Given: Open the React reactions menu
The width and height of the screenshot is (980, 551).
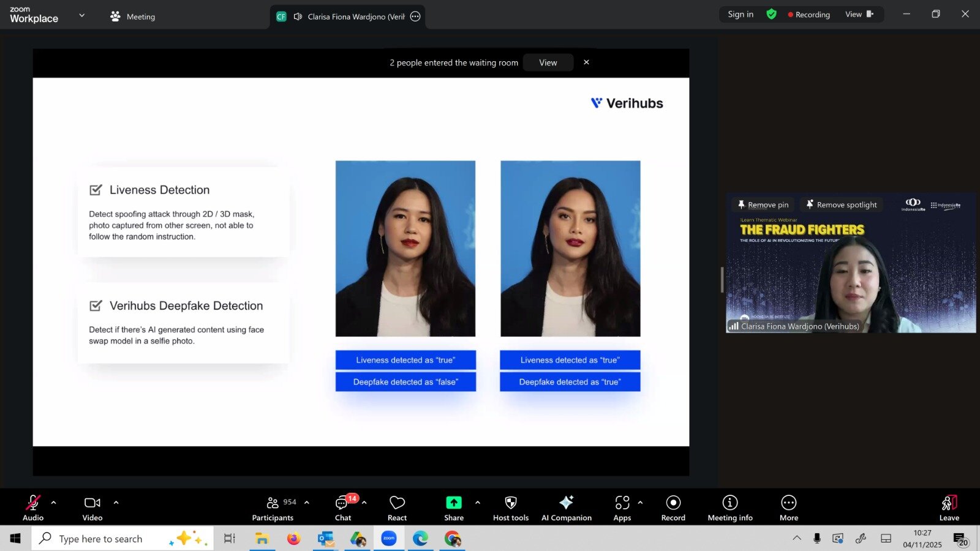Looking at the screenshot, I should (396, 507).
